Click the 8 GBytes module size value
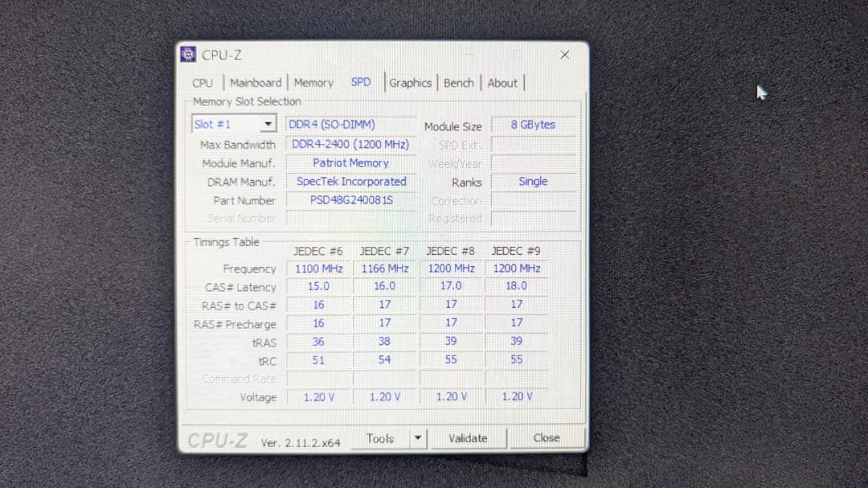The height and width of the screenshot is (488, 868). tap(532, 125)
